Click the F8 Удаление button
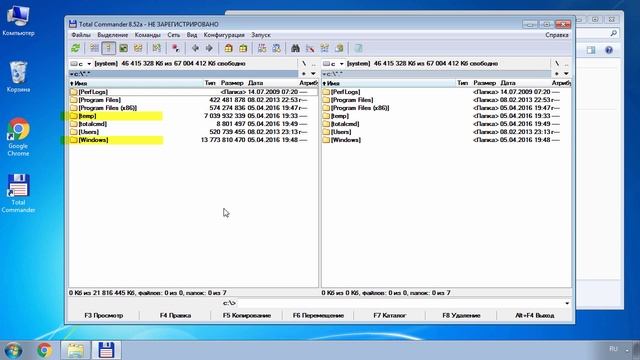The height and width of the screenshot is (360, 640). pyautogui.click(x=461, y=316)
